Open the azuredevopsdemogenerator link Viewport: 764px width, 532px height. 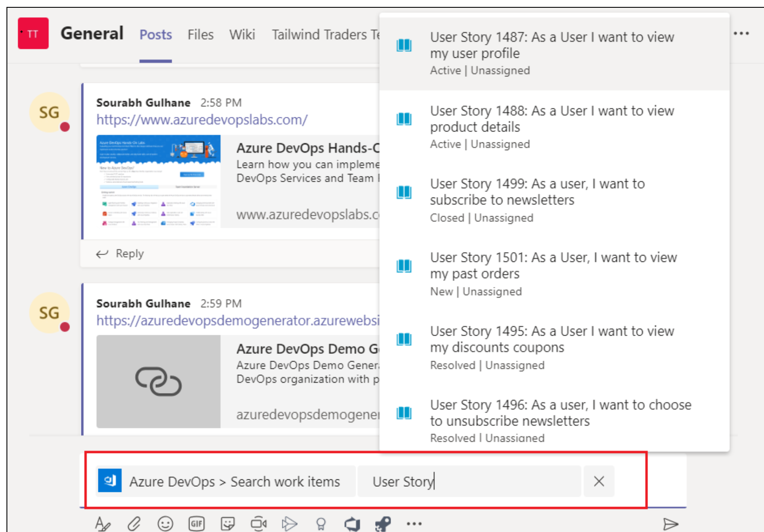click(238, 321)
